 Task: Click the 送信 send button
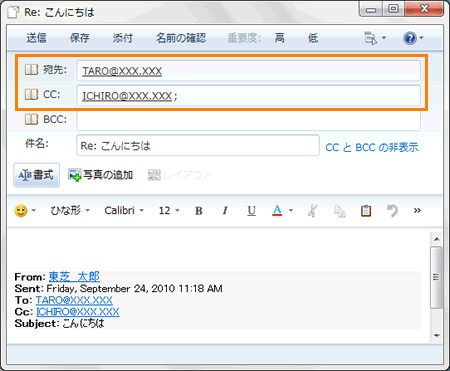[x=36, y=38]
